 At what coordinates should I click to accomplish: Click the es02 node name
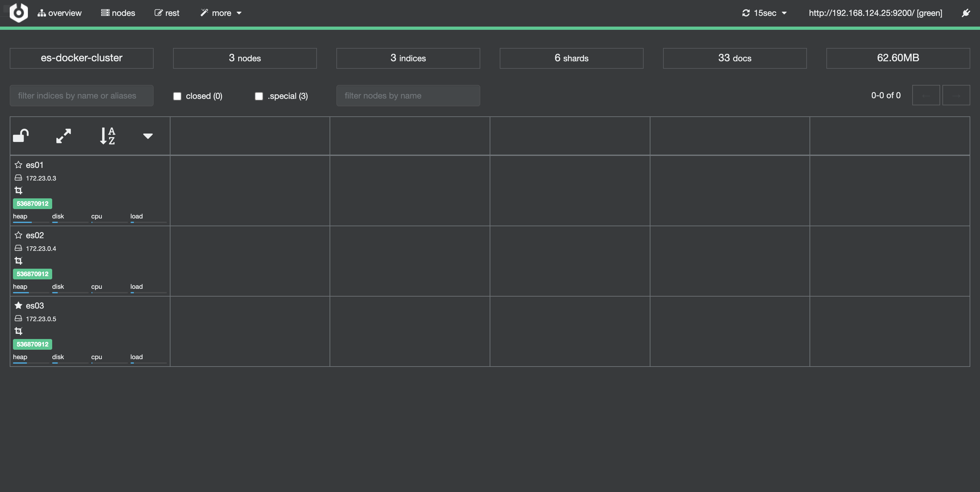(35, 235)
